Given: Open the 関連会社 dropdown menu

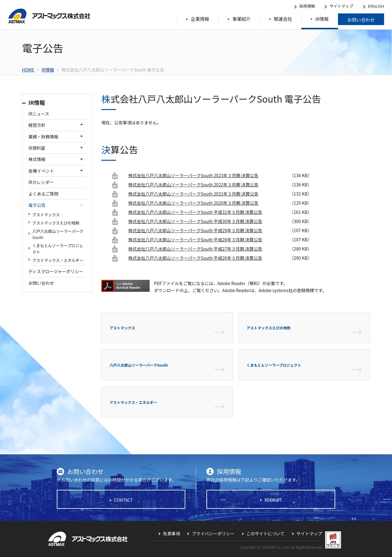Looking at the screenshot, I should (x=281, y=19).
